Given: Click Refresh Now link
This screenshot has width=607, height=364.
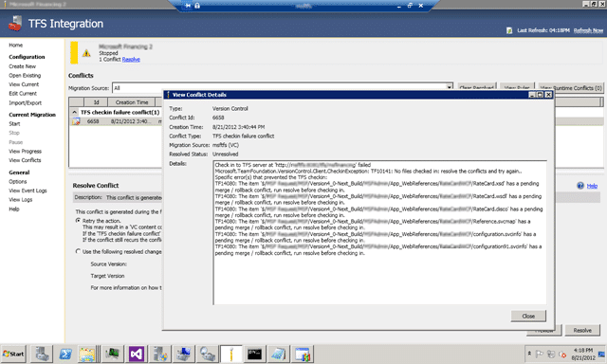Looking at the screenshot, I should [588, 30].
